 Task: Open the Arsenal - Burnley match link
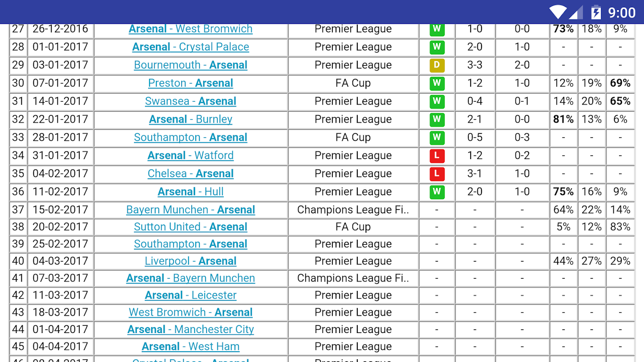click(x=191, y=119)
